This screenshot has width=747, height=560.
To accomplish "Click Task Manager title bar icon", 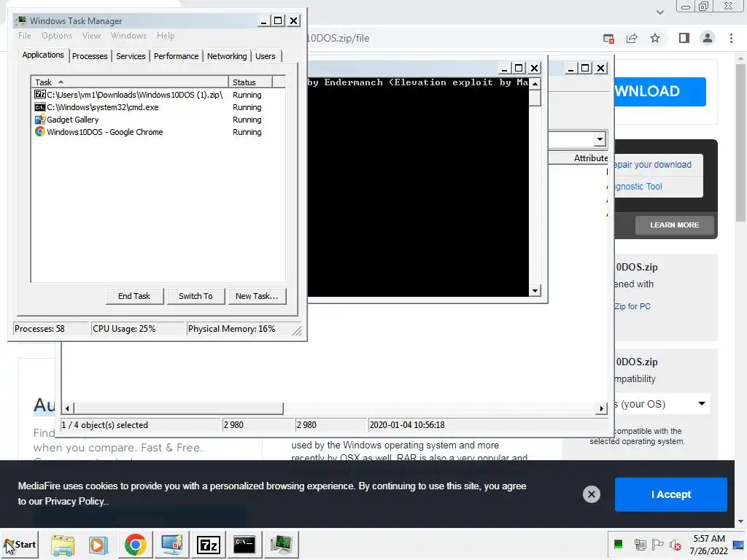I will tap(21, 20).
